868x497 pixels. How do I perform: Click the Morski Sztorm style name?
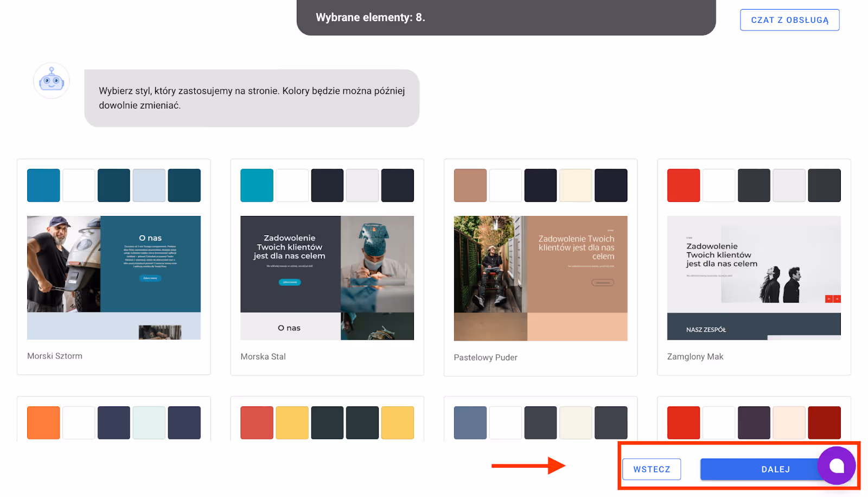point(55,356)
